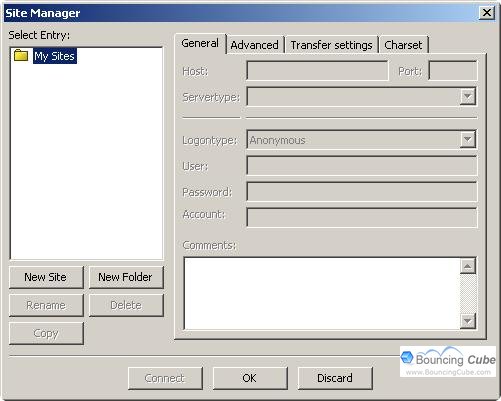Open the Advanced tab
The height and width of the screenshot is (401, 501).
(x=254, y=45)
